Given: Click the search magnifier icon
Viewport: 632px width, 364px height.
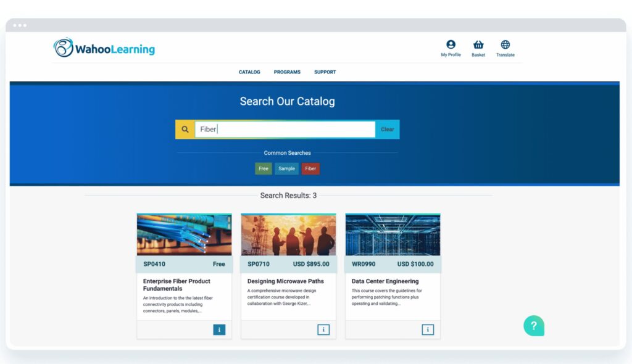Looking at the screenshot, I should pos(185,129).
